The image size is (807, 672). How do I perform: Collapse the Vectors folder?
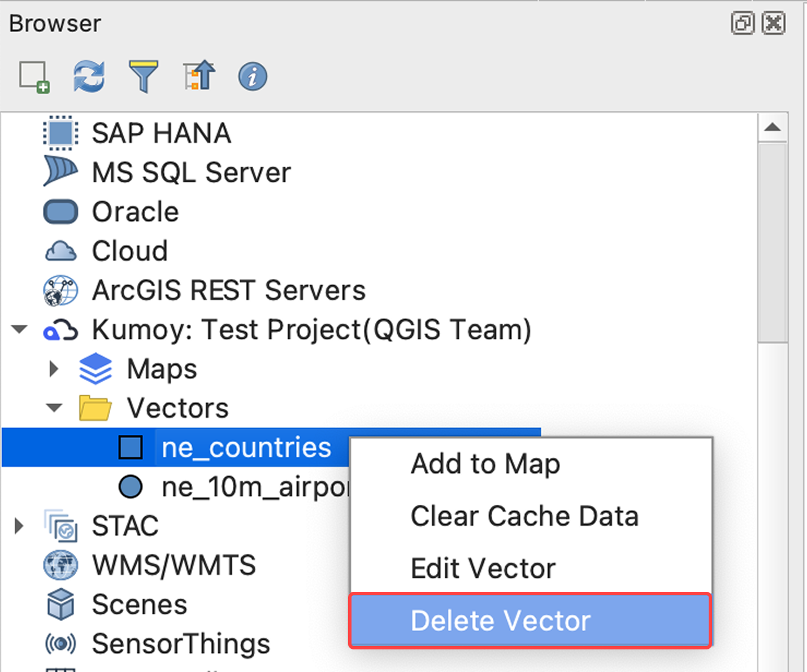[54, 408]
